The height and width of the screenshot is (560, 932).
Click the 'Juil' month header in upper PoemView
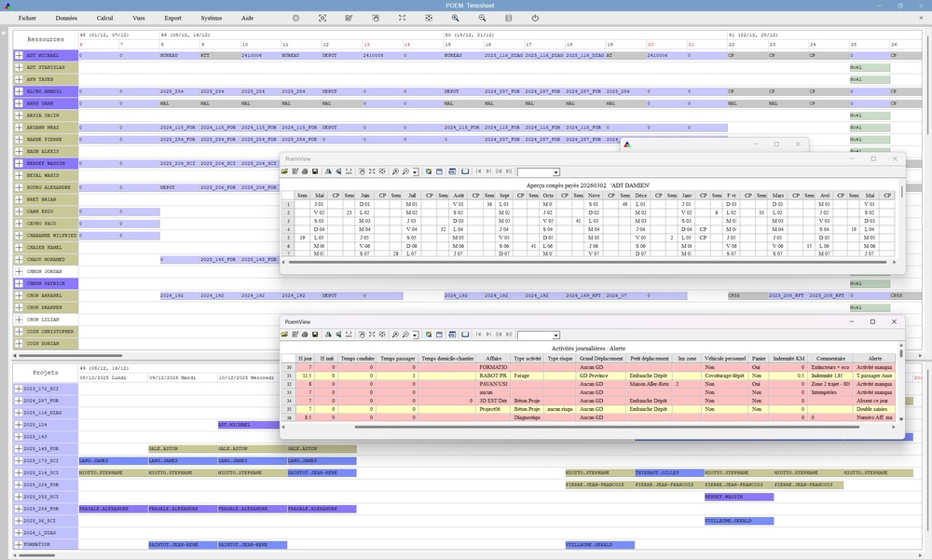pos(412,195)
